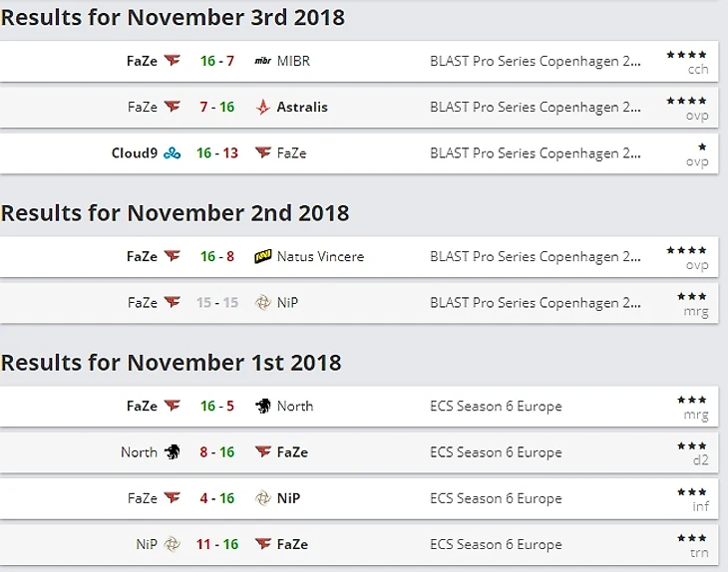Open the 7 - 16 FaZe vs Astralis score

click(x=216, y=108)
